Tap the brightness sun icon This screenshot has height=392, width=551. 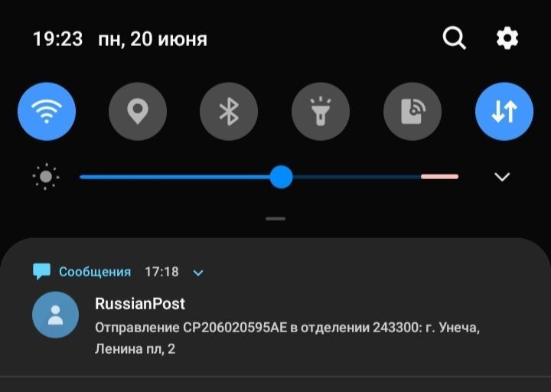click(46, 177)
